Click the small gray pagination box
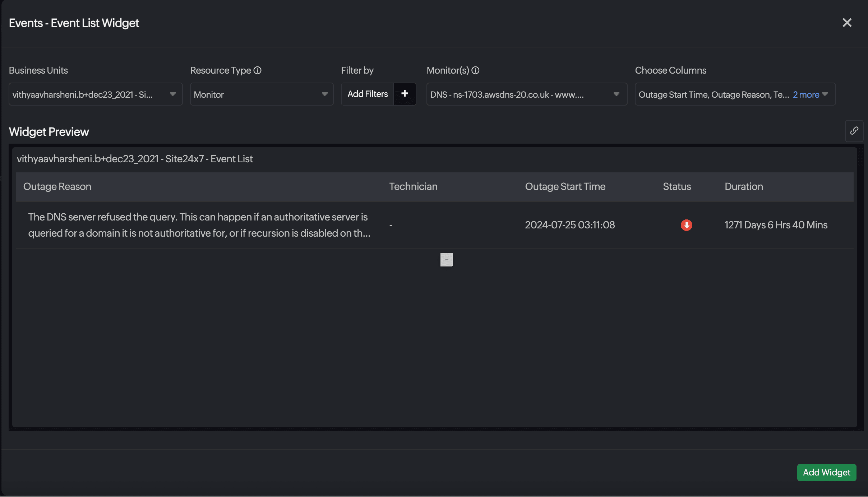The image size is (868, 497). (446, 260)
